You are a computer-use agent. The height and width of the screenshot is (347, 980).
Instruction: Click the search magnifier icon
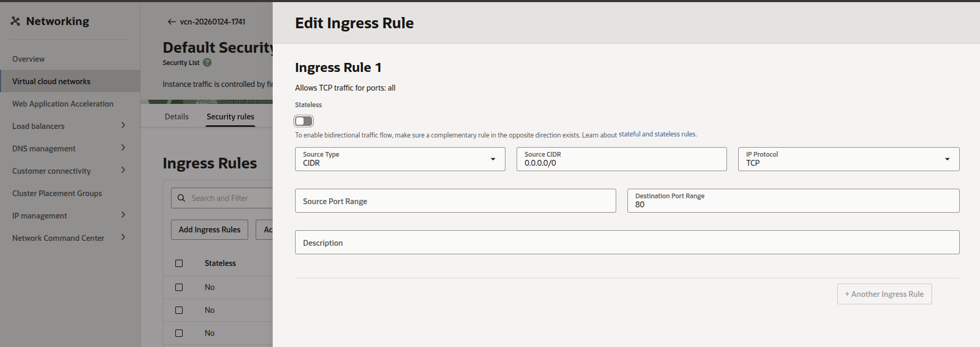tap(181, 198)
